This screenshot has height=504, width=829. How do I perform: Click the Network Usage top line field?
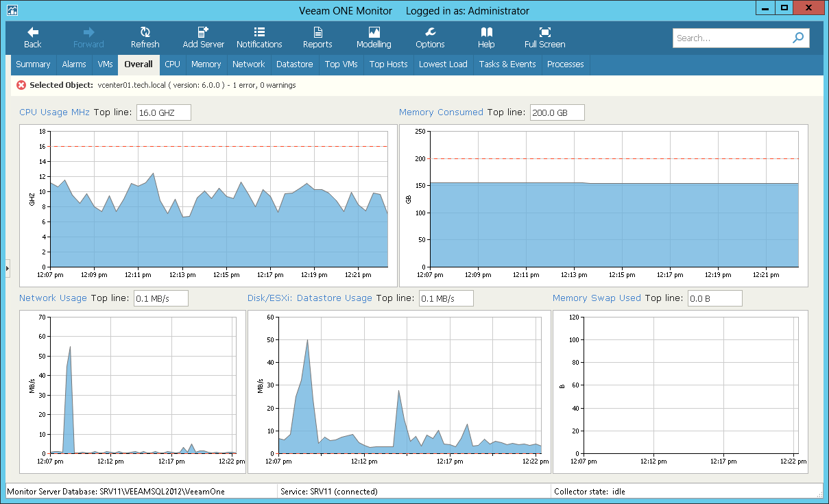pos(160,298)
